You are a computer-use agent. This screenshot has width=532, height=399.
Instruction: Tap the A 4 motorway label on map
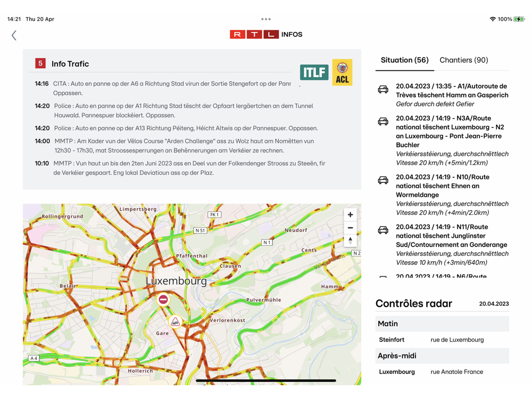pyautogui.click(x=34, y=358)
